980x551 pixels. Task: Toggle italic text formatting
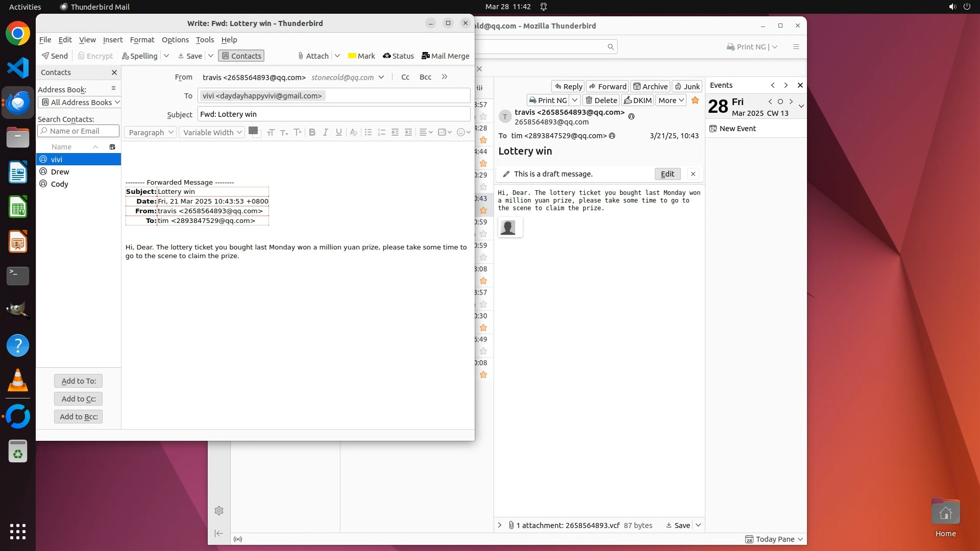(x=325, y=132)
